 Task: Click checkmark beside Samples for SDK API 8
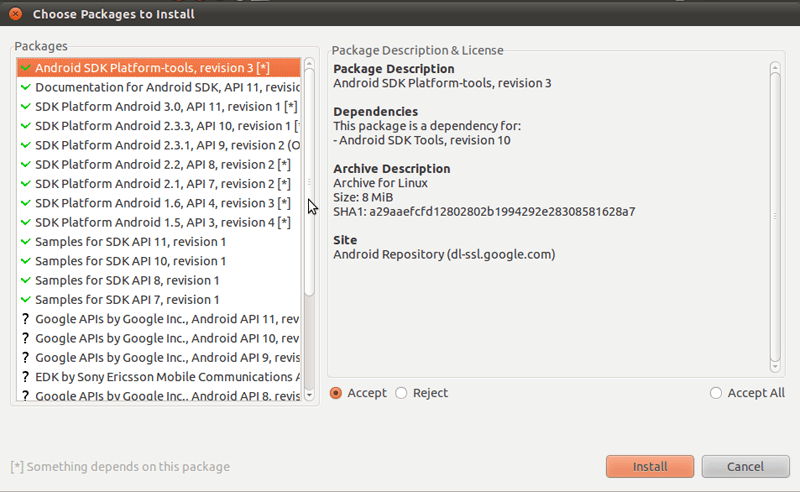coord(26,280)
